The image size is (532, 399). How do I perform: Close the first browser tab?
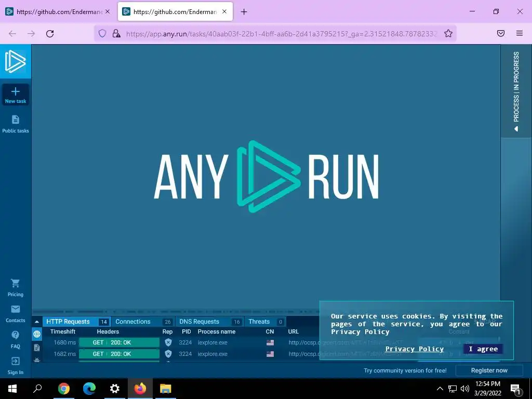107,11
